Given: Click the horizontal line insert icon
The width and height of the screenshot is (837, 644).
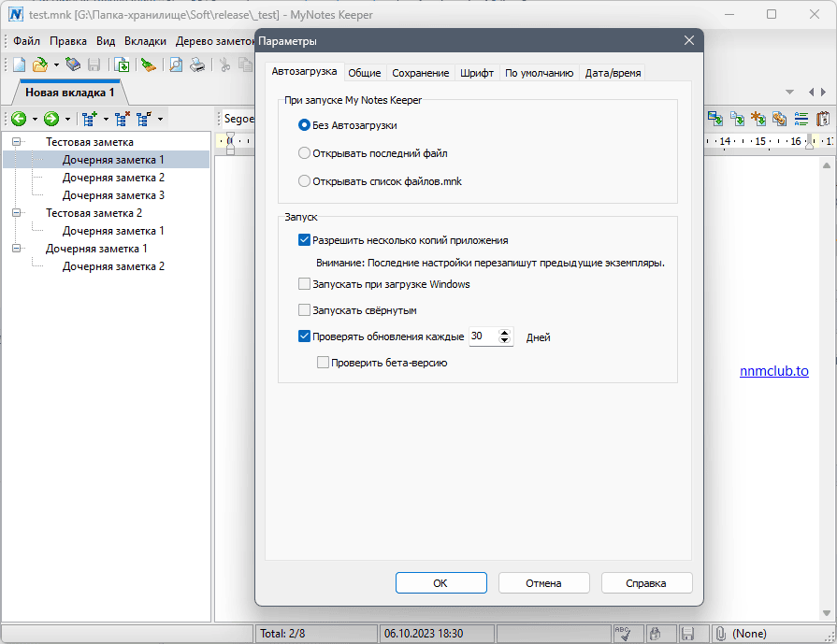Looking at the screenshot, I should coord(801,119).
